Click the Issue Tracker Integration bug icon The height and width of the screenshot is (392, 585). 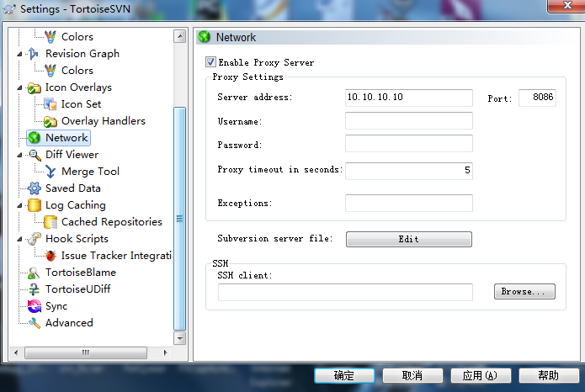coord(51,256)
